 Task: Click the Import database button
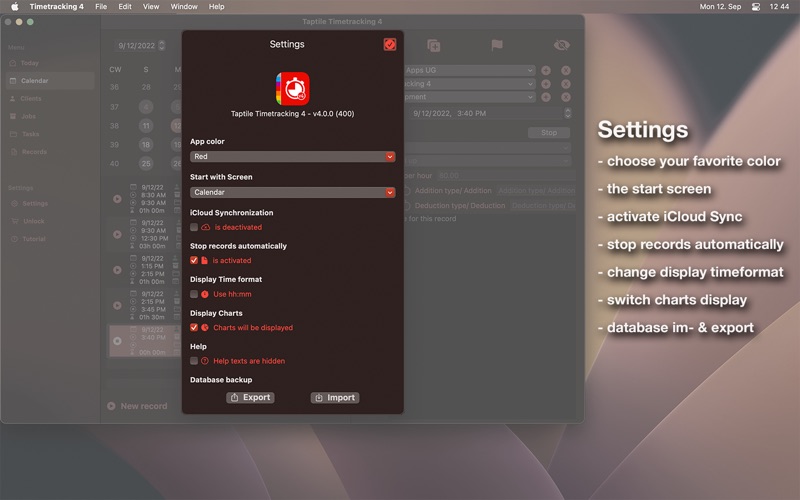tap(335, 397)
